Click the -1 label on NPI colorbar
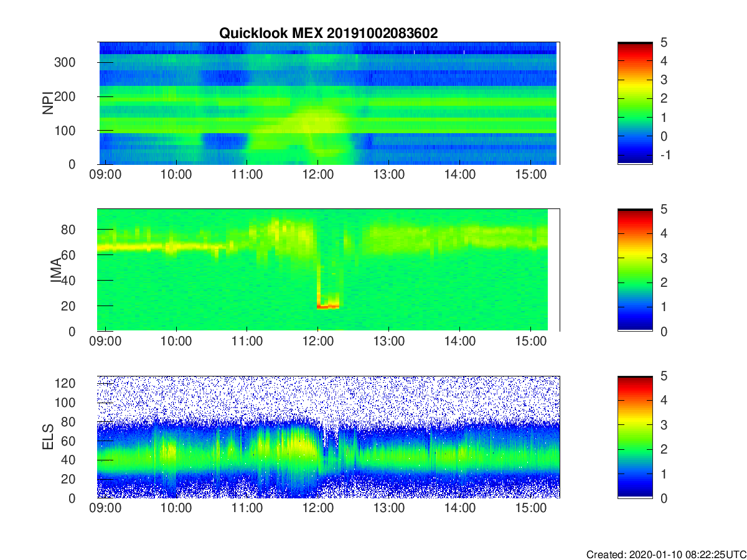Viewport: 747px width, 560px height. 664,155
